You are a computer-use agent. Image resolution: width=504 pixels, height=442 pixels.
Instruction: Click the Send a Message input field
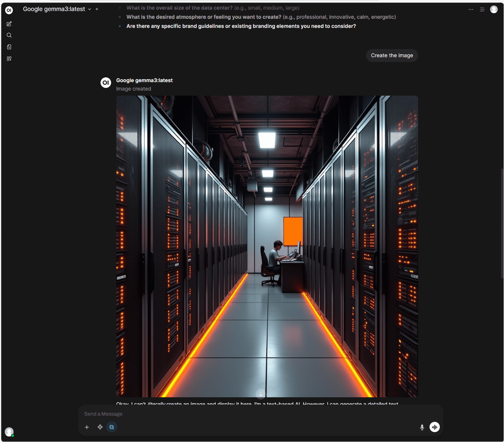[257, 414]
